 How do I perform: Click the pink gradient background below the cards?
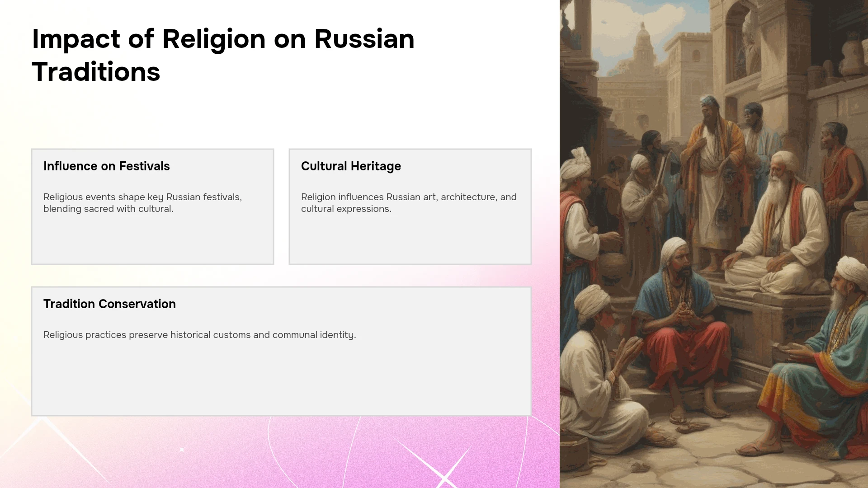coord(280,452)
